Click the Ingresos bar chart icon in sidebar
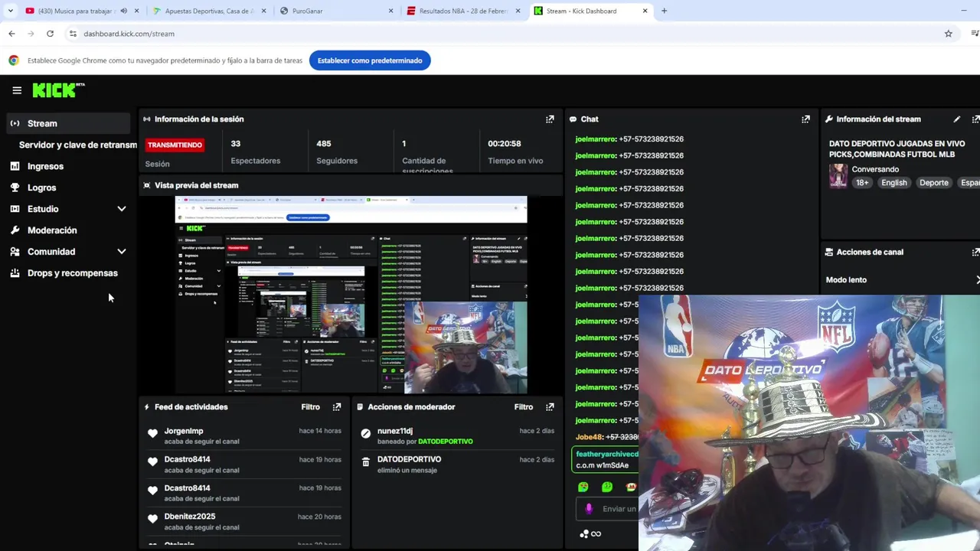The image size is (980, 551). [15, 166]
